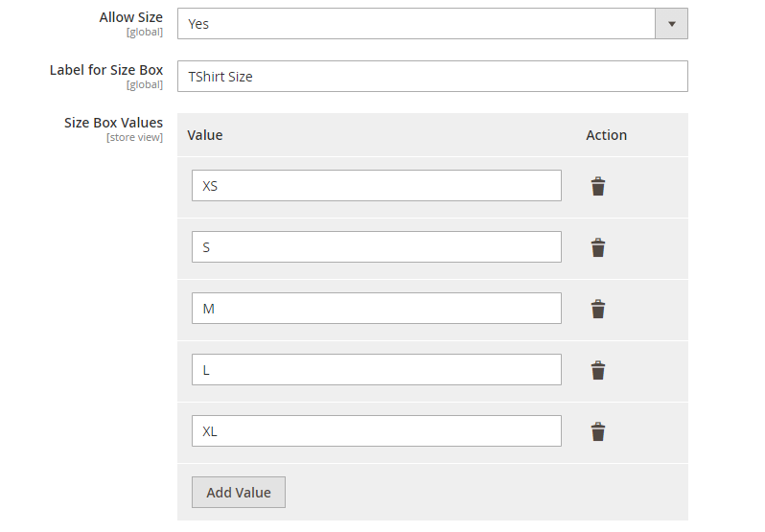Viewport: 765px width, 532px height.
Task: Click the Value column header
Action: click(205, 135)
